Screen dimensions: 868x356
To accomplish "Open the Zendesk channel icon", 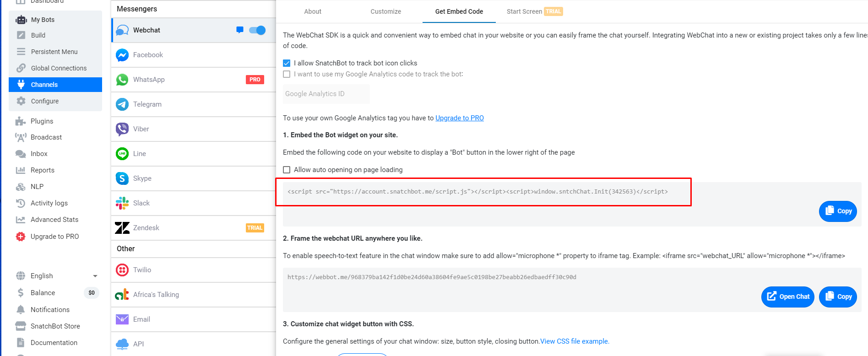I will 122,228.
